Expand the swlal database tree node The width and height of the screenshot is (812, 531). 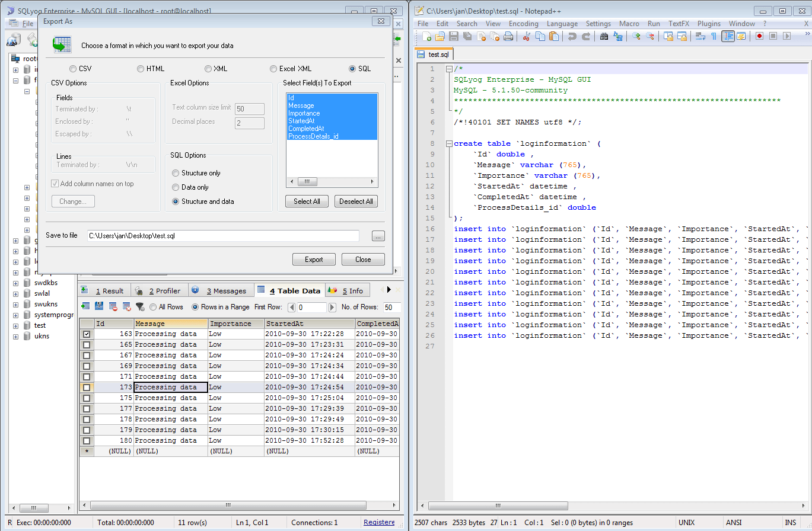click(16, 293)
